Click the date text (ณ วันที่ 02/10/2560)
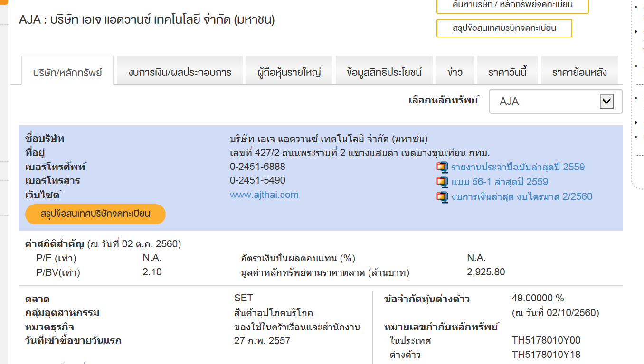Image resolution: width=644 pixels, height=364 pixels. coord(556,313)
